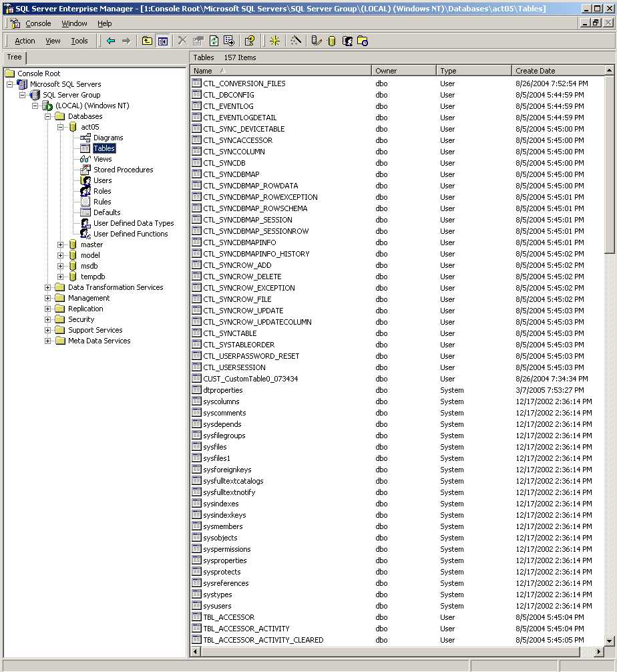Collapse the SQL Server Group node

tap(22, 95)
